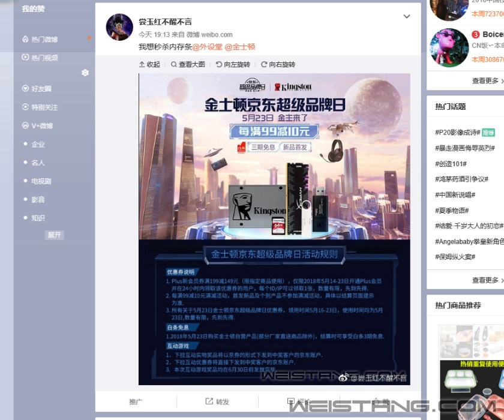Open topic #暴走漫画侮辱英烈#

[x=465, y=148]
